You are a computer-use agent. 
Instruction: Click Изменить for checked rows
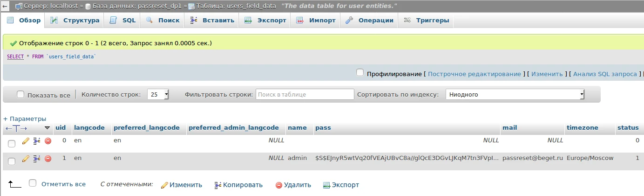coord(182,185)
